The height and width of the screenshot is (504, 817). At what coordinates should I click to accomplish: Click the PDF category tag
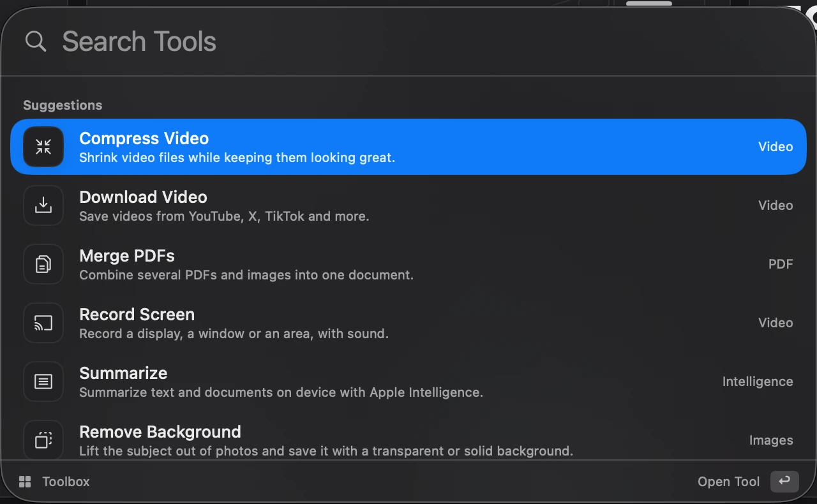pyautogui.click(x=781, y=264)
